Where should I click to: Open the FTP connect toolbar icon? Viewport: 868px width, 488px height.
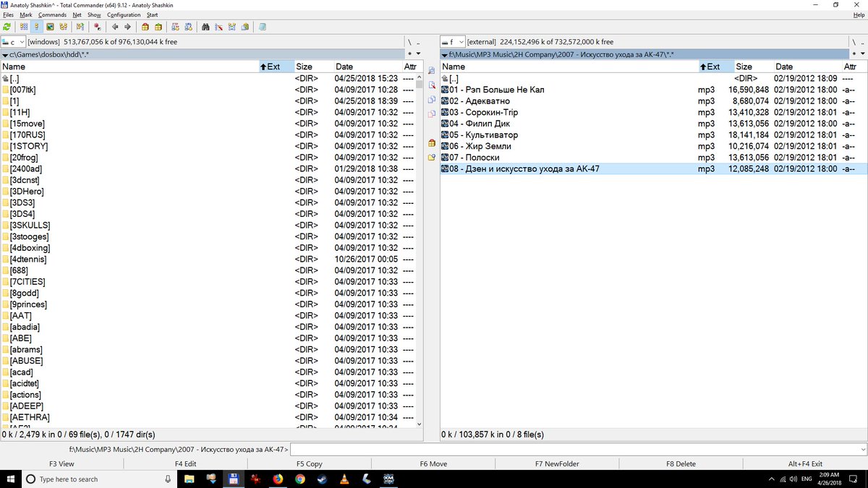pos(176,27)
